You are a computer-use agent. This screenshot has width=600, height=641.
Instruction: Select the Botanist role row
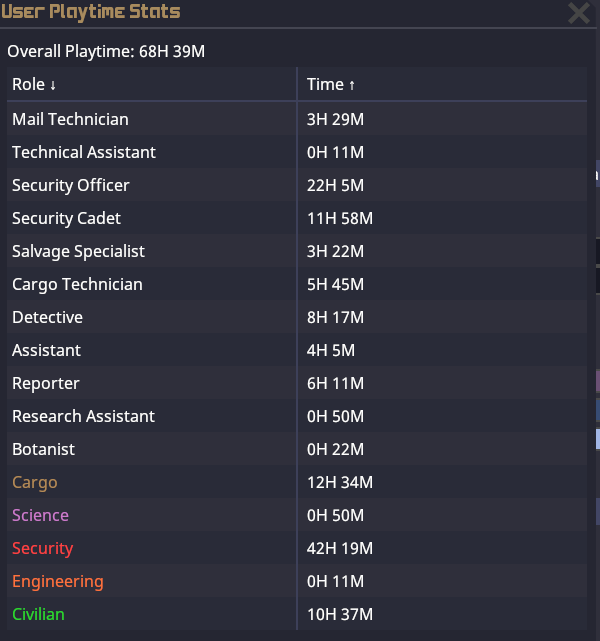click(43, 449)
